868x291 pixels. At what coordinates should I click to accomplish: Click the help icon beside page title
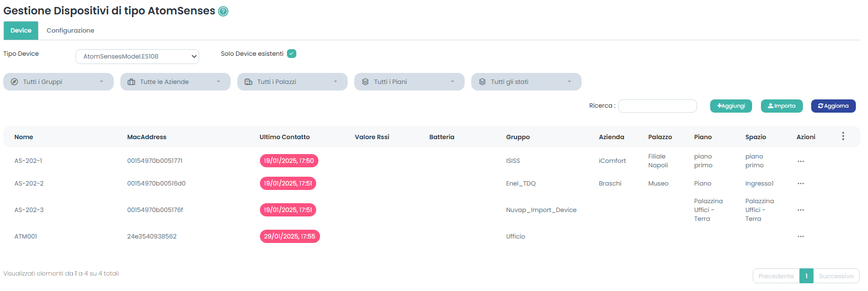223,12
